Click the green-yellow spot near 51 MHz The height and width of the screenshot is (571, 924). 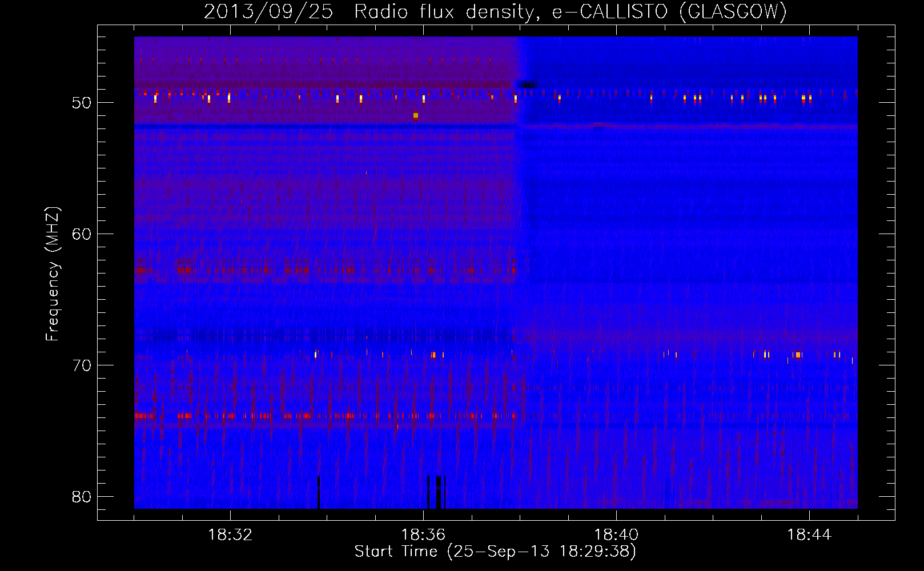coord(416,115)
